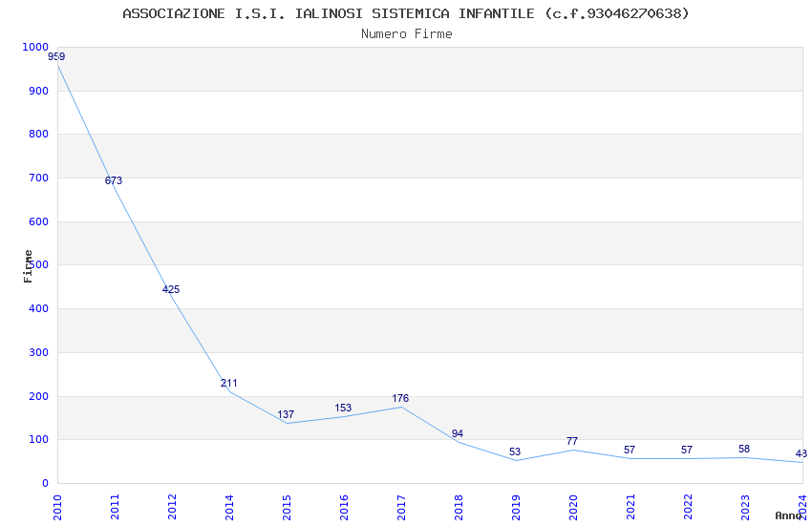This screenshot has height=525, width=812.
Task: Click the data label 57 above year 2022
Action: pos(687,450)
